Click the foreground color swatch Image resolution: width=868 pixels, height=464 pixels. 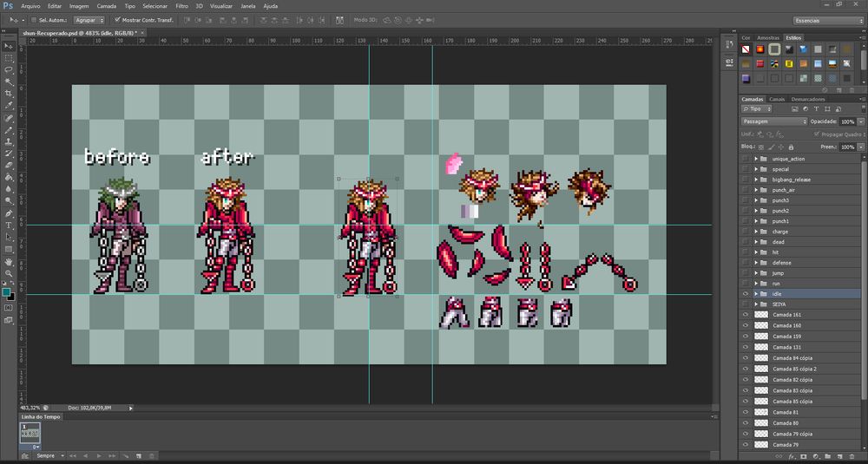click(x=7, y=292)
